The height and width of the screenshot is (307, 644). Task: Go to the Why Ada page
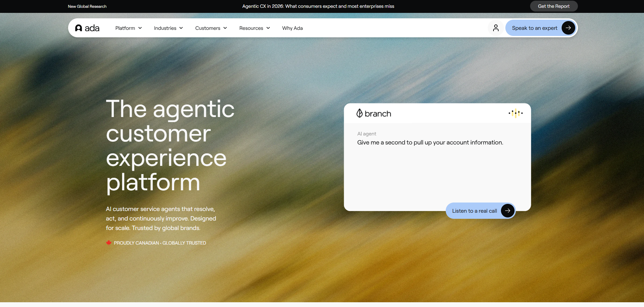click(x=293, y=28)
